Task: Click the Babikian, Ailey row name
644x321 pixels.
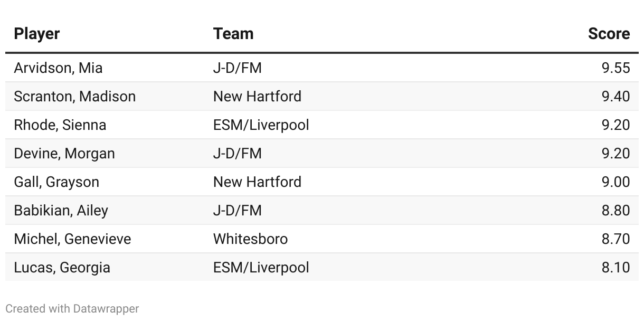Action: (61, 211)
